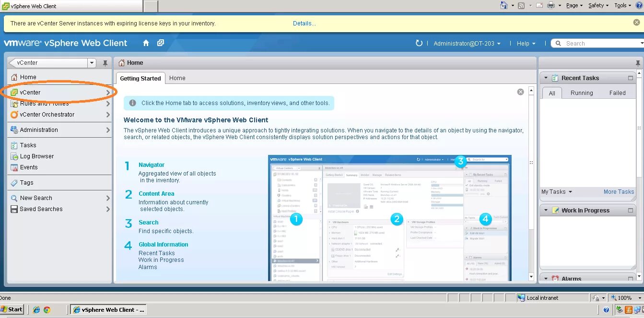This screenshot has height=318, width=644.
Task: Expand the Saved Searches chevron
Action: [108, 209]
